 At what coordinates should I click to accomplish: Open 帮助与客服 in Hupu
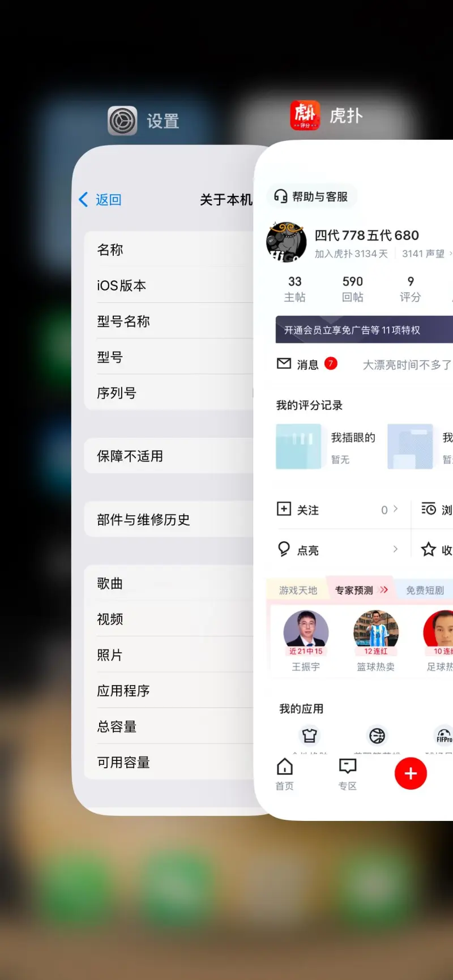pos(311,196)
